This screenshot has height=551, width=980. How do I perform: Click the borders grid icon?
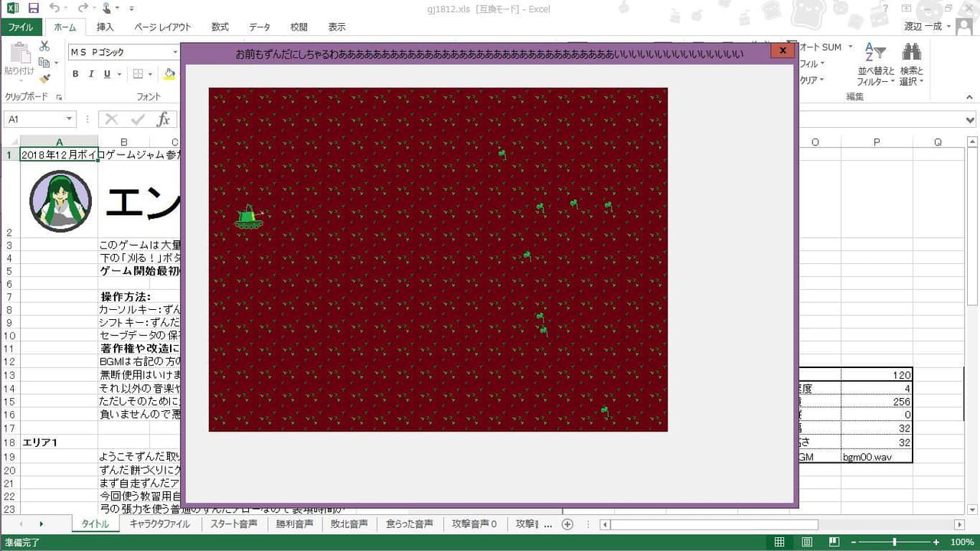[x=138, y=74]
